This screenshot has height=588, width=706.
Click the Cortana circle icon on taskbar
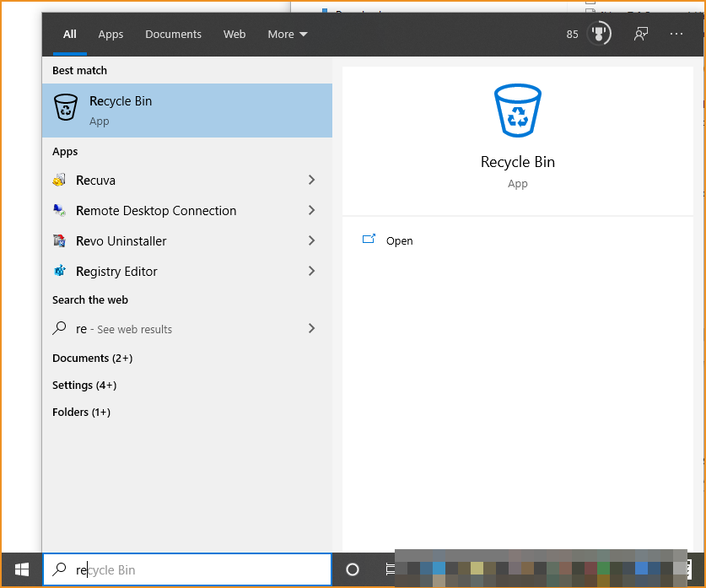click(353, 569)
